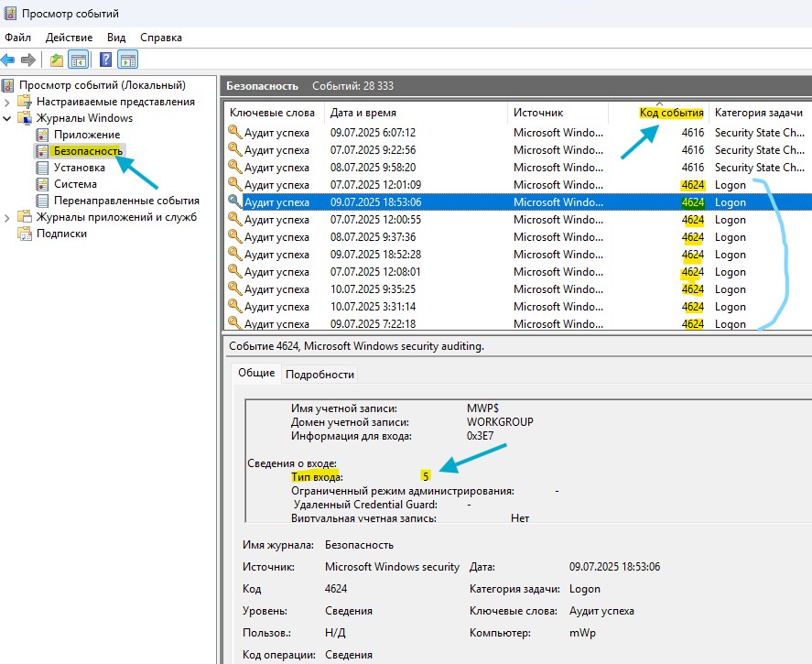Toggle the console tree pane icon

(x=79, y=60)
